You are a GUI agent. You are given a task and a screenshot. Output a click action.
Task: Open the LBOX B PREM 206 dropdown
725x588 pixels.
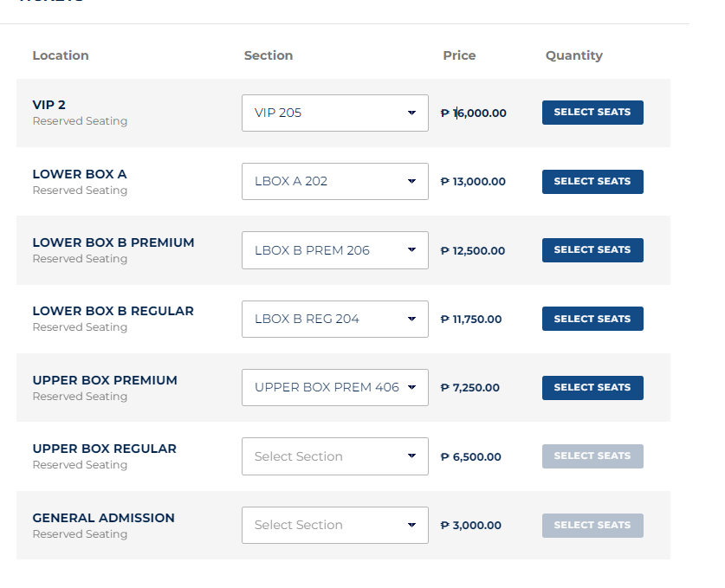[334, 250]
